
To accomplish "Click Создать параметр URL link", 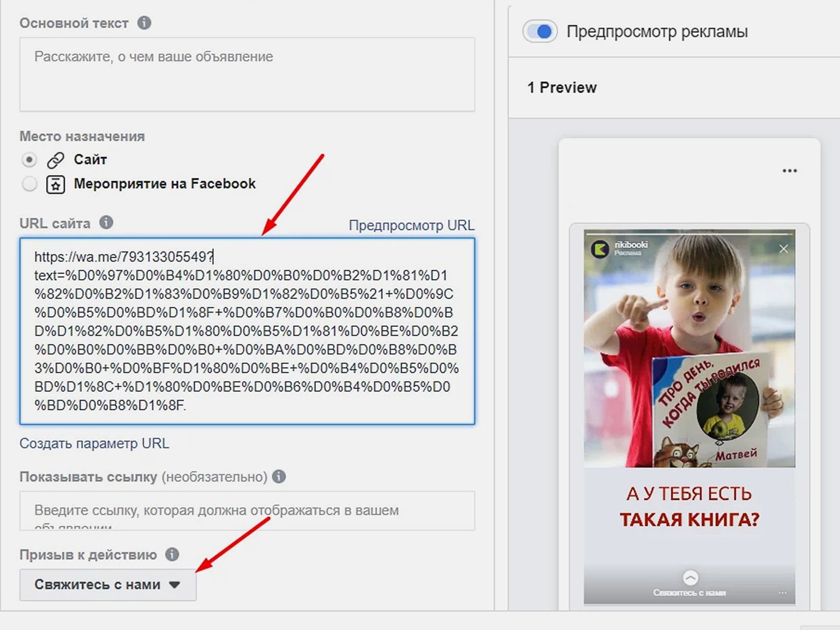I will (94, 443).
